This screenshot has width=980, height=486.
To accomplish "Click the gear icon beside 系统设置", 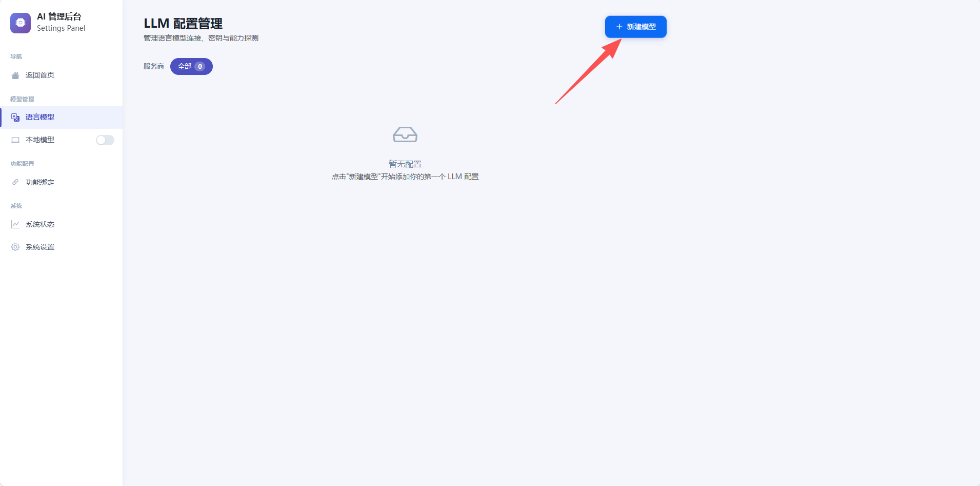I will [x=15, y=247].
